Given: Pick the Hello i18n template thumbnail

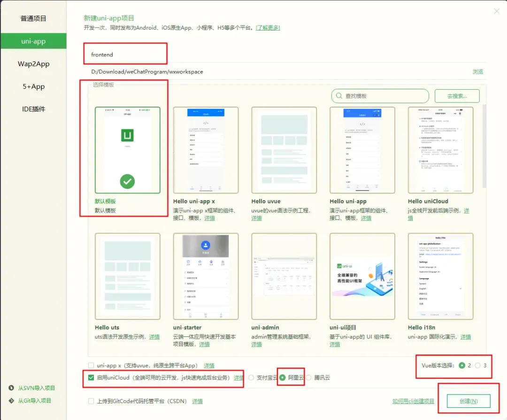Looking at the screenshot, I should [x=440, y=276].
